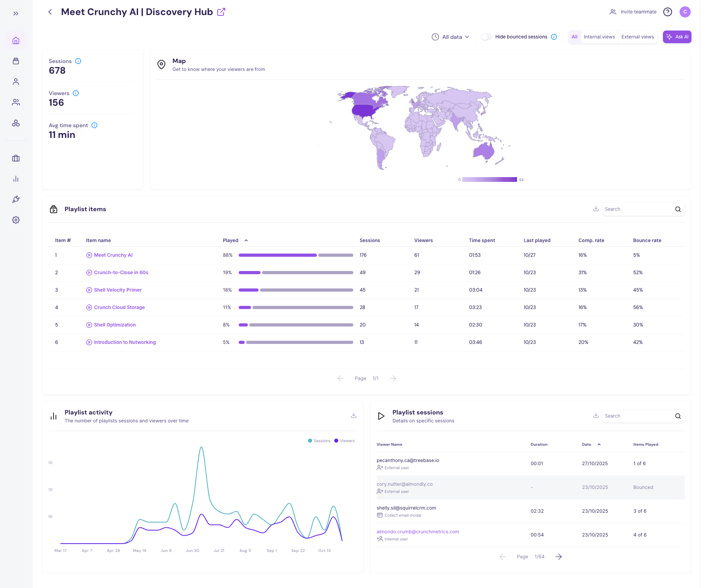The width and height of the screenshot is (701, 588).
Task: Click the Ask AI button
Action: [x=677, y=37]
